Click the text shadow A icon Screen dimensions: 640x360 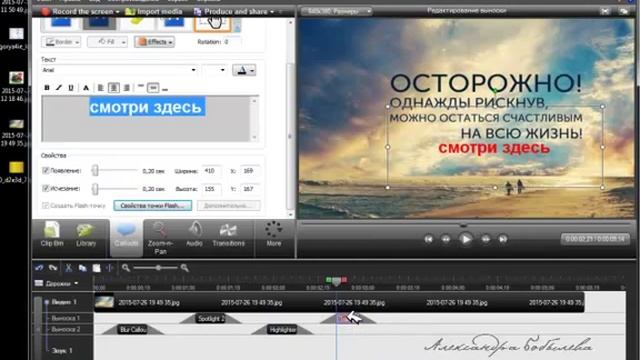coord(86,88)
